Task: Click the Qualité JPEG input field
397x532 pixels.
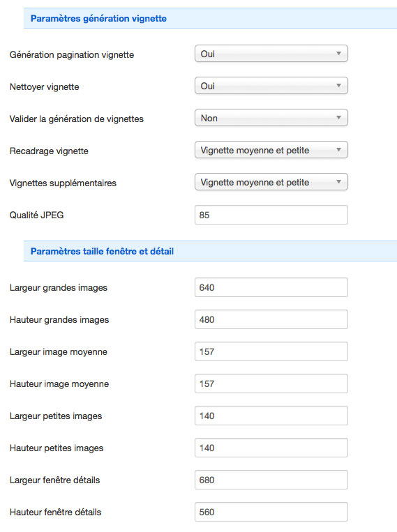Action: pos(271,215)
